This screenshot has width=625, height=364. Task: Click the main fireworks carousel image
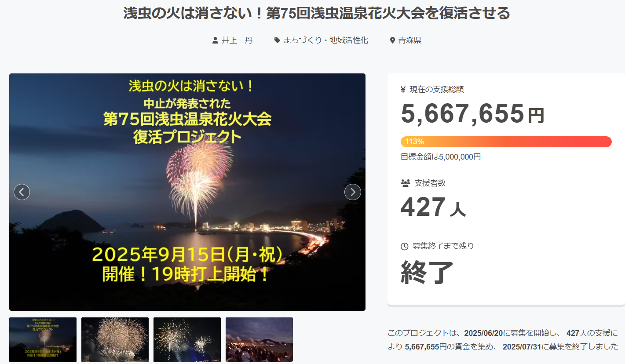187,192
